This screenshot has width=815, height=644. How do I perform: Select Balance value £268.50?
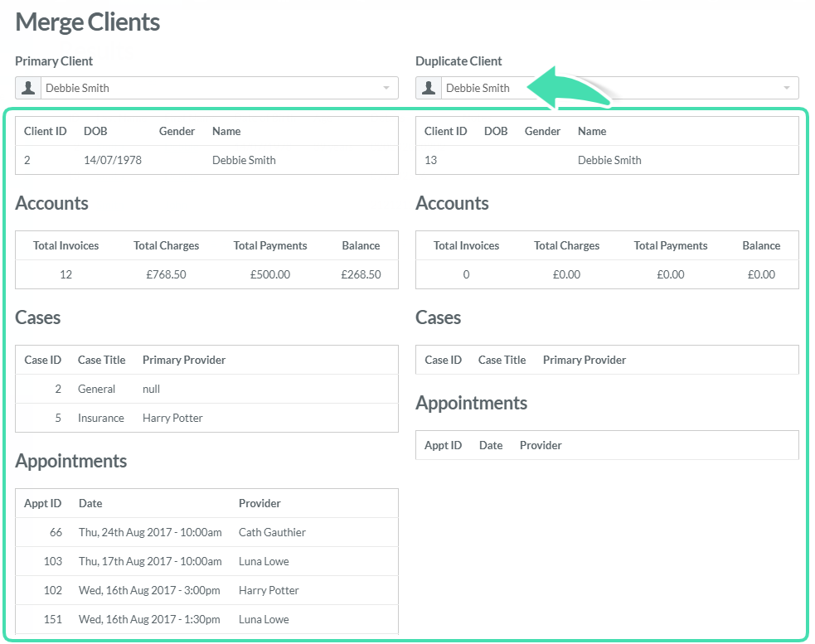[x=361, y=274]
